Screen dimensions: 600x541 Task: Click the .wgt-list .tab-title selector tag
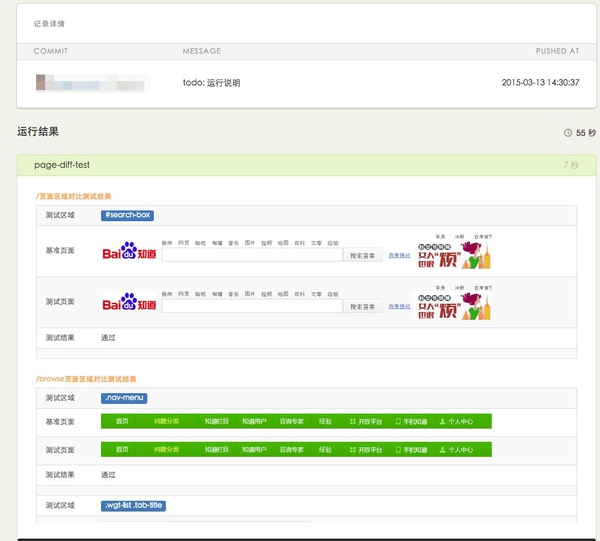133,506
